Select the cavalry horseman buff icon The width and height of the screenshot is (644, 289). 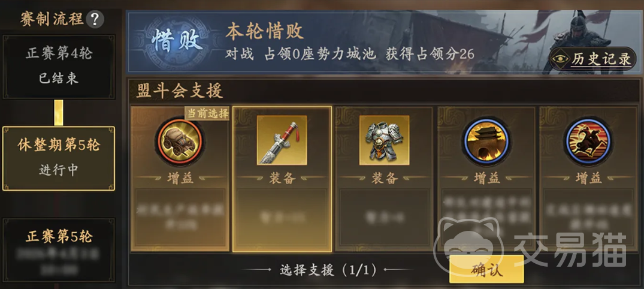[588, 142]
